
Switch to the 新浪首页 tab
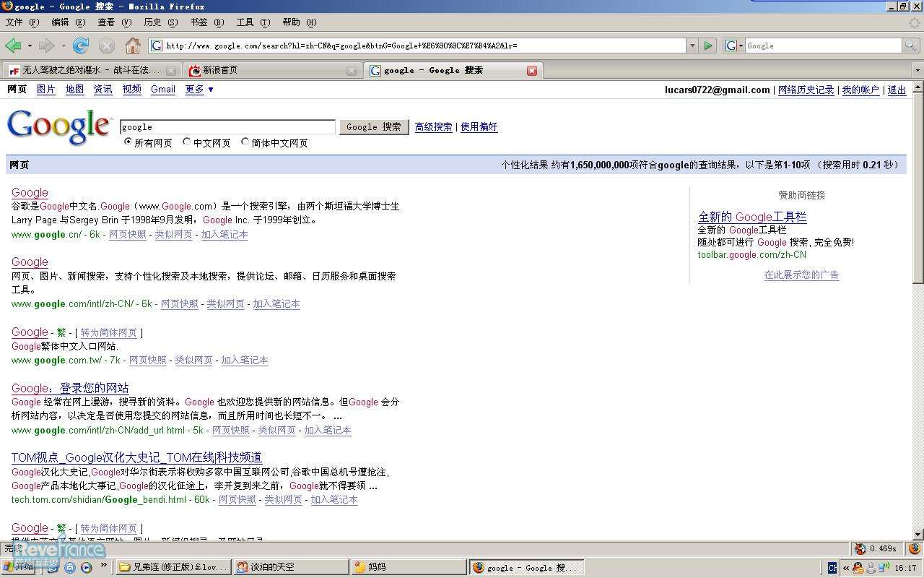click(x=272, y=70)
